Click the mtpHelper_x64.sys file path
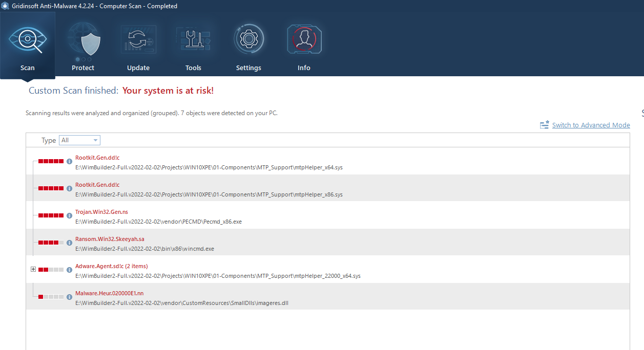 pos(209,167)
